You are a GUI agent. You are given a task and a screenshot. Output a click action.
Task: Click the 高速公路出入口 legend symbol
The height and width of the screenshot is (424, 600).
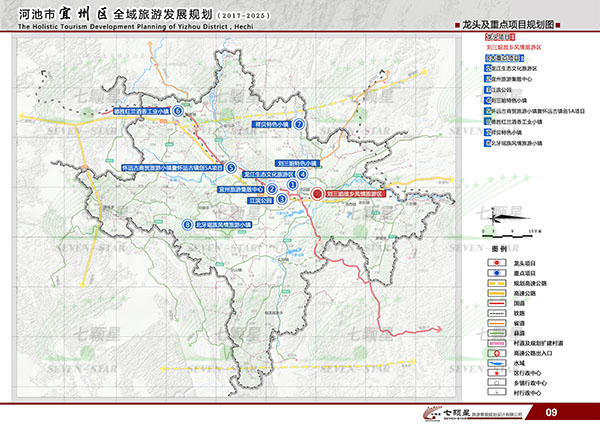[499, 352]
